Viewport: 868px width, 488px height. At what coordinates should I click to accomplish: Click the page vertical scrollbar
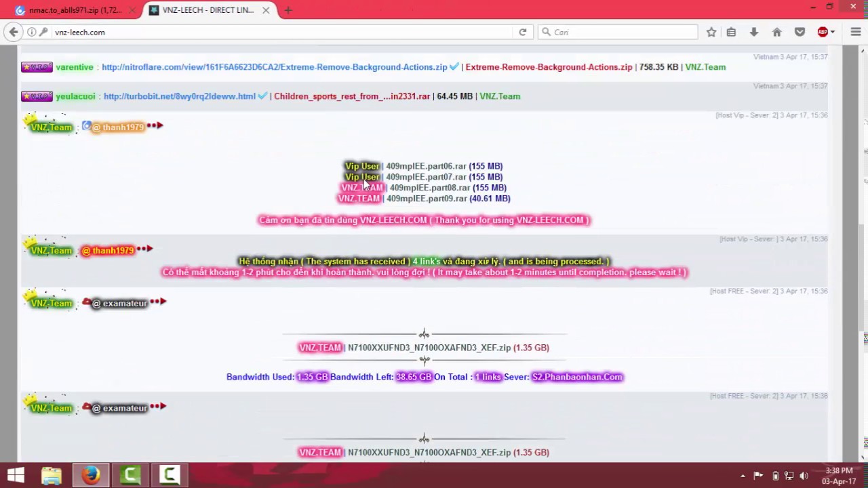click(x=862, y=254)
